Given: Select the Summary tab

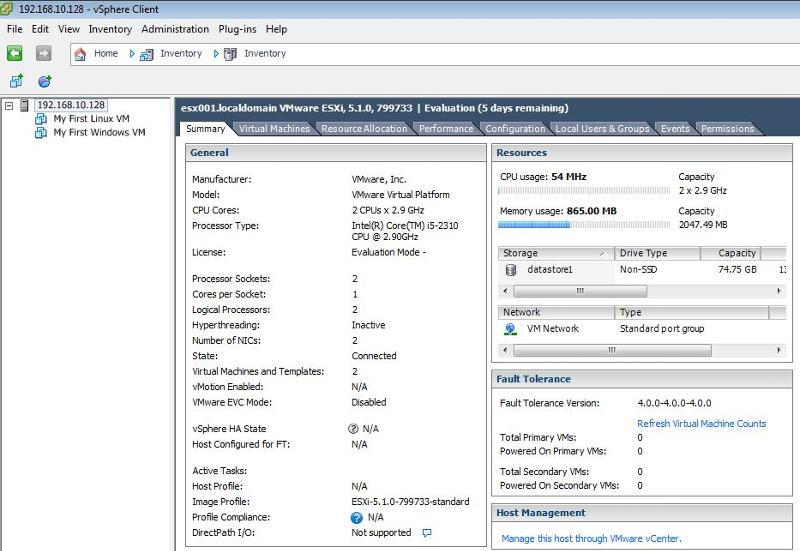Looking at the screenshot, I should point(206,129).
